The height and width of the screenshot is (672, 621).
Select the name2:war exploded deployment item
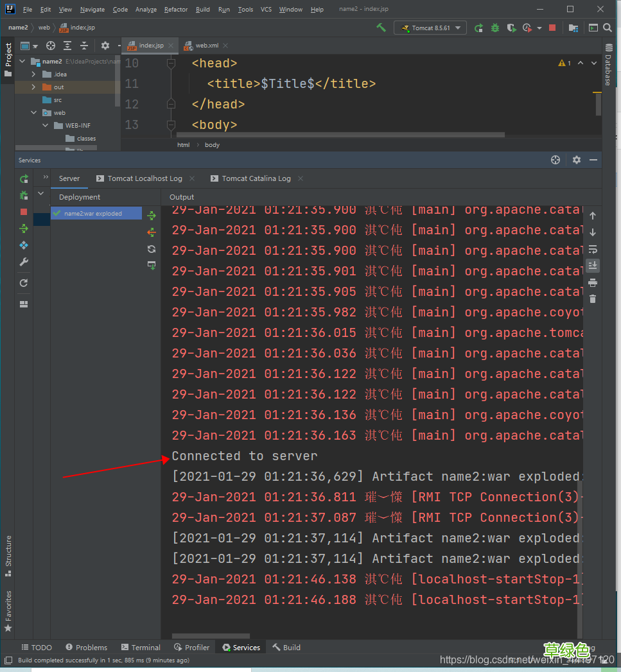92,214
